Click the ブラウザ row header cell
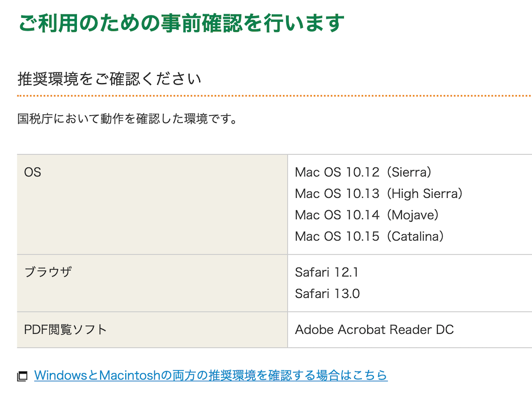This screenshot has width=532, height=405. click(x=152, y=283)
